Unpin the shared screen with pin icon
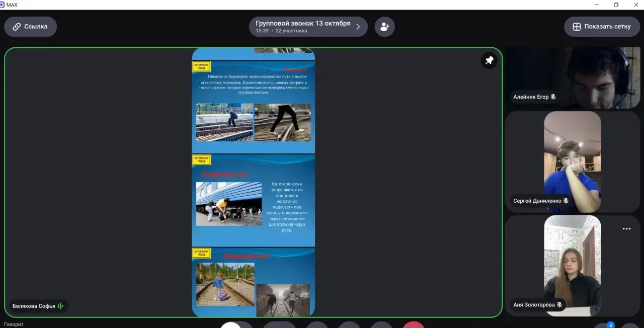 [489, 61]
